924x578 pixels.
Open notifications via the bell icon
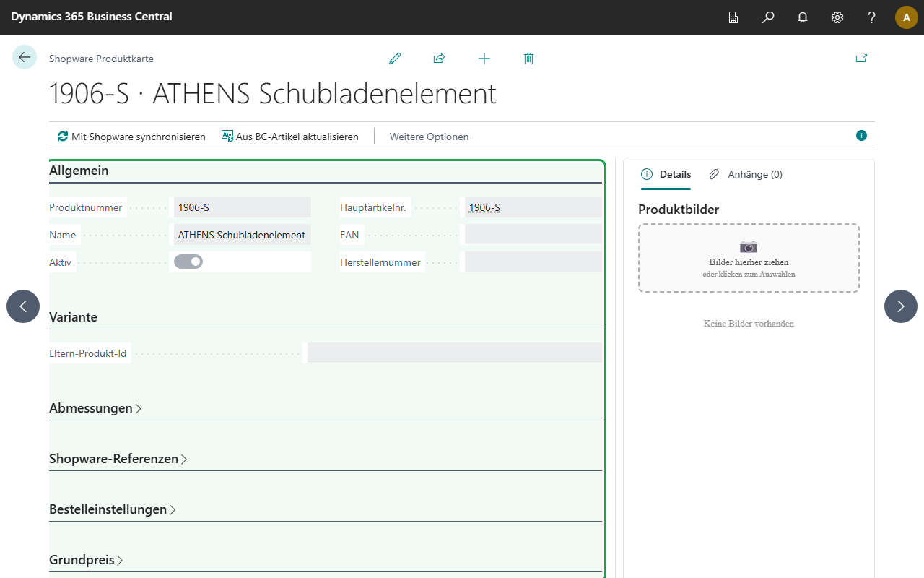[x=802, y=17]
